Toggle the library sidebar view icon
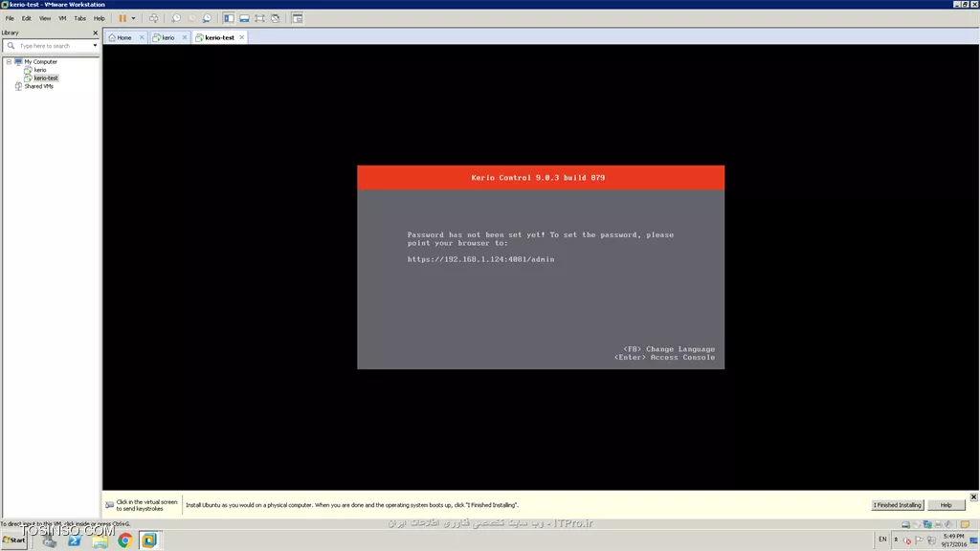Viewport: 980px width, 551px height. tap(229, 18)
